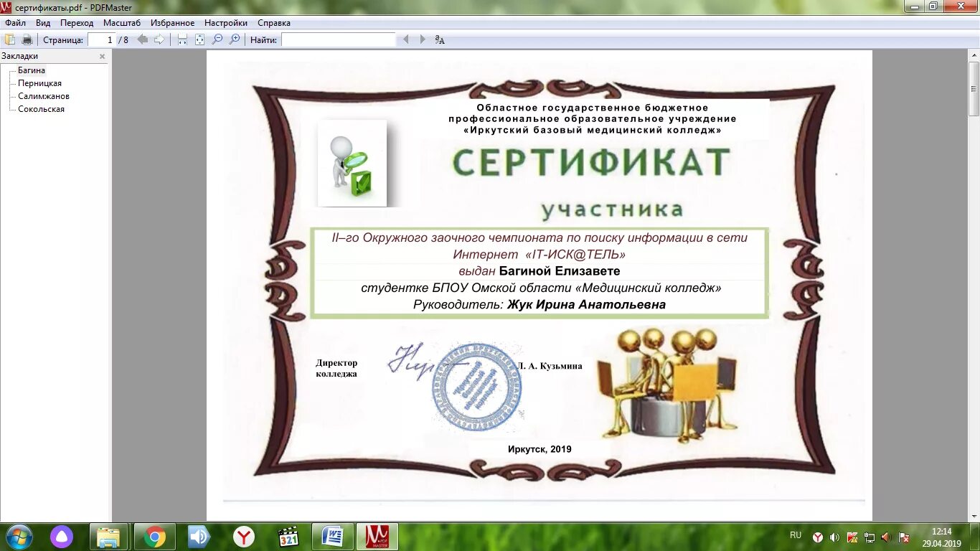980x551 pixels.
Task: Select the Fit Whole Page icon
Action: (x=199, y=39)
